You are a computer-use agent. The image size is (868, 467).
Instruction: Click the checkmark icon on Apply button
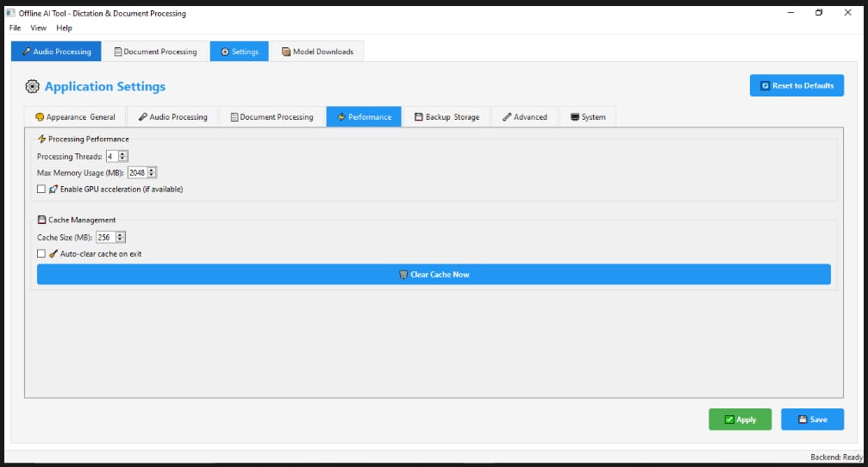pyautogui.click(x=729, y=420)
